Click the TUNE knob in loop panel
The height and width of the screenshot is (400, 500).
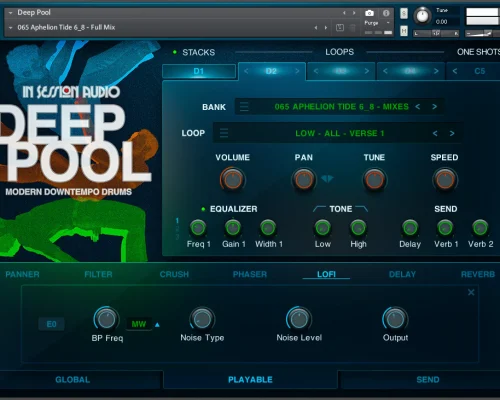375,179
